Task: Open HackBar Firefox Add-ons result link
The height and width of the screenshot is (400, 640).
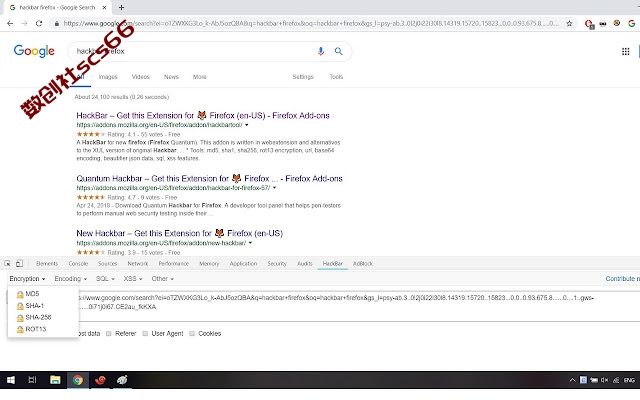Action: coord(202,116)
